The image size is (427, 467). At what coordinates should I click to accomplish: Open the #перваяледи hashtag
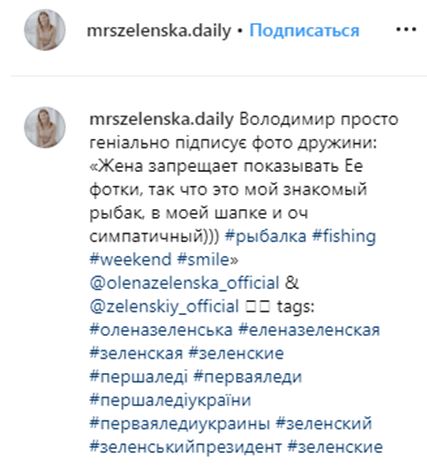[x=247, y=377]
